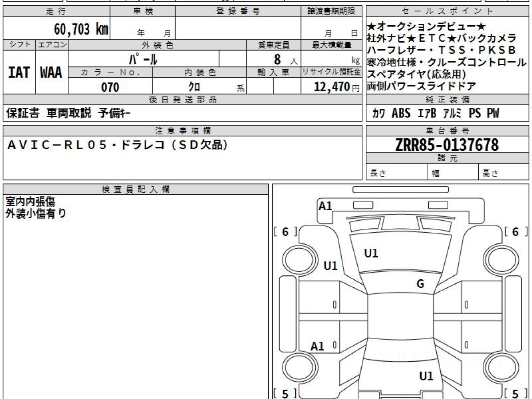Select PW in the equipment list
The width and height of the screenshot is (532, 399).
click(x=493, y=113)
